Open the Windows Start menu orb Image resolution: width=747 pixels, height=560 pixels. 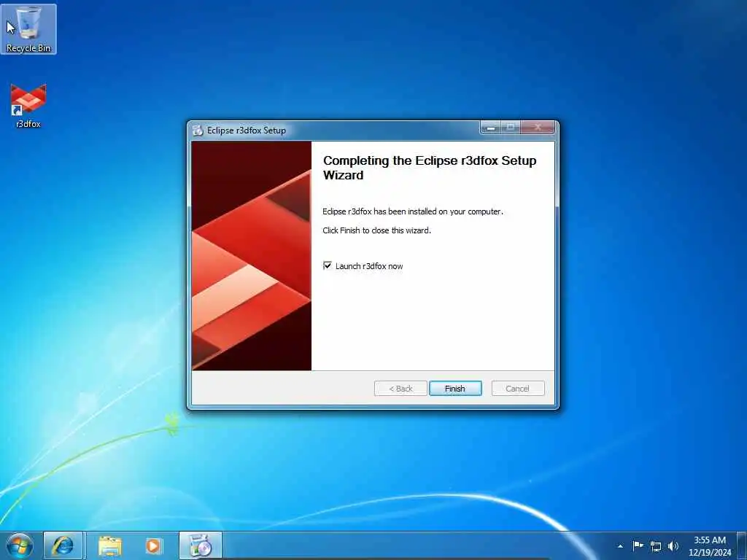click(20, 545)
